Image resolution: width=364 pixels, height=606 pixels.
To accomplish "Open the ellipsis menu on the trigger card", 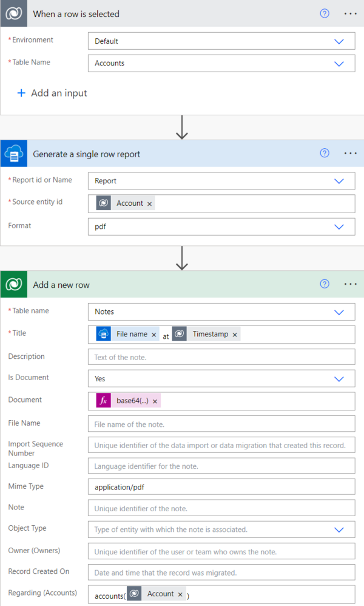I will click(x=350, y=13).
